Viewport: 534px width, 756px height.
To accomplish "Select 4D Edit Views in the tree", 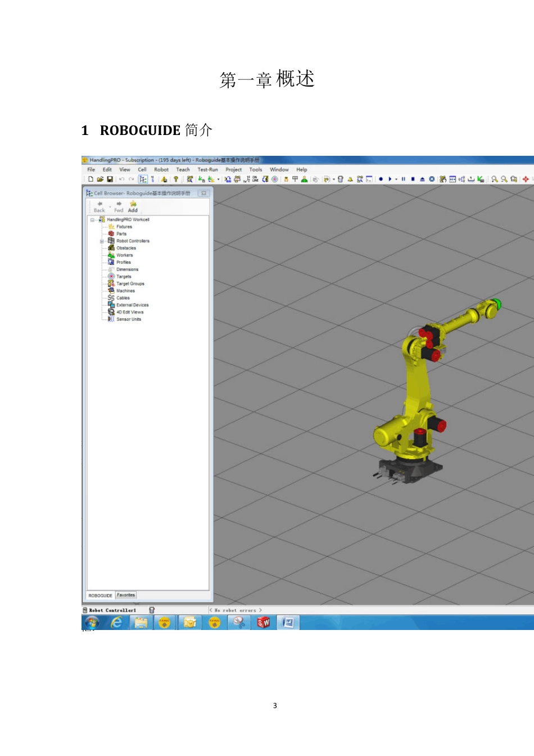I will 130,312.
